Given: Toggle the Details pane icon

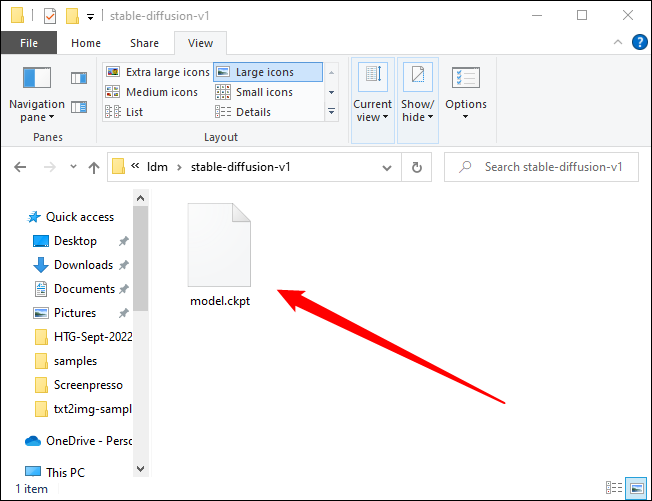Looking at the screenshot, I should point(78,106).
